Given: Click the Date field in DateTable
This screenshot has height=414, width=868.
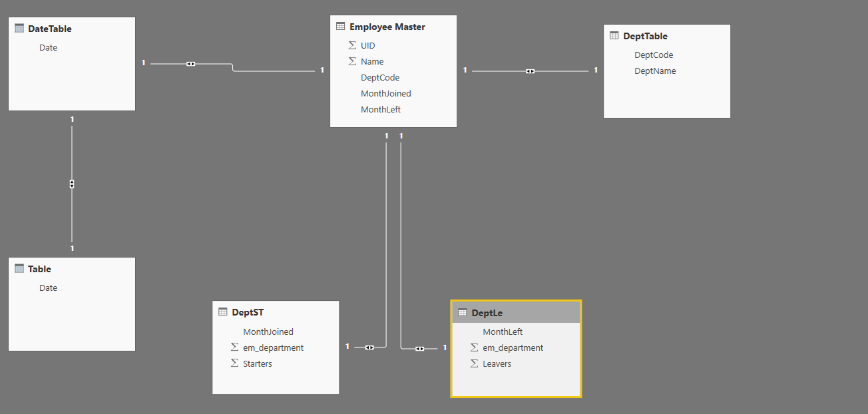Looking at the screenshot, I should point(48,47).
